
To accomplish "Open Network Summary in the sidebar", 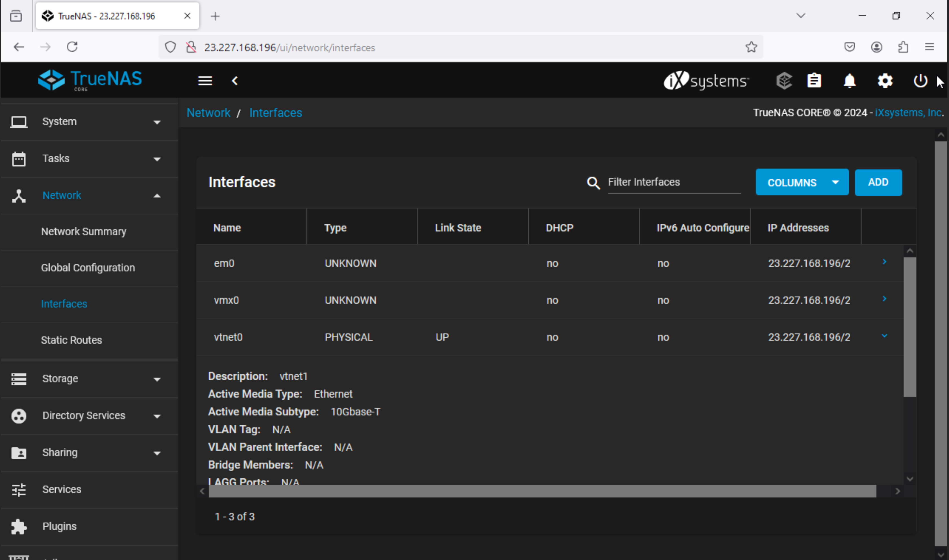I will (83, 232).
